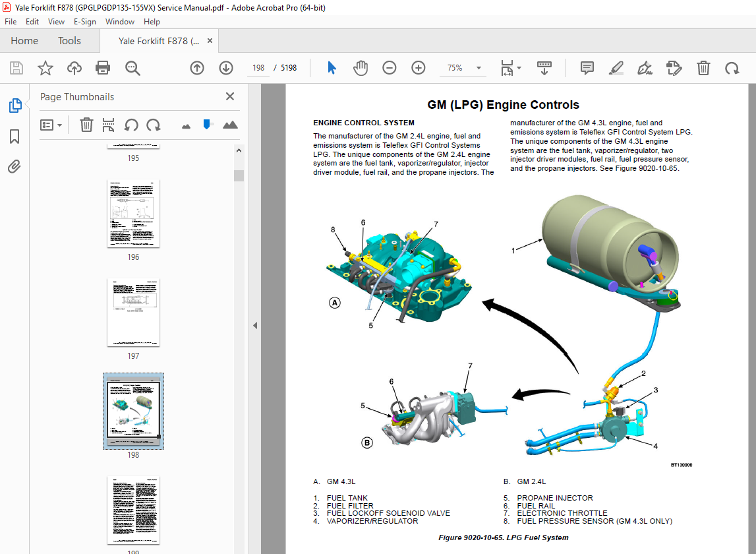
Task: Rotate the view with toolbar rotate icon
Action: tap(732, 68)
